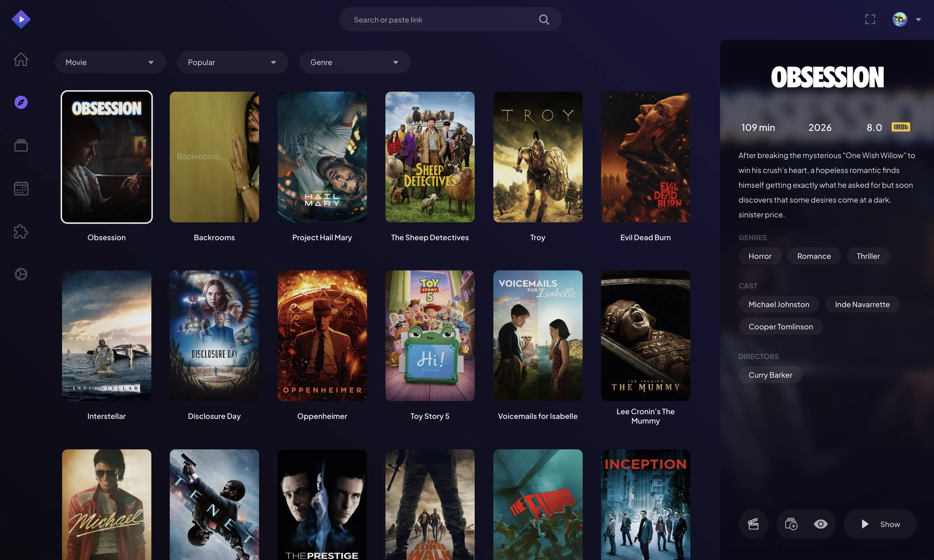The image size is (934, 560).
Task: Open cast member Inde Navarrette
Action: [862, 304]
